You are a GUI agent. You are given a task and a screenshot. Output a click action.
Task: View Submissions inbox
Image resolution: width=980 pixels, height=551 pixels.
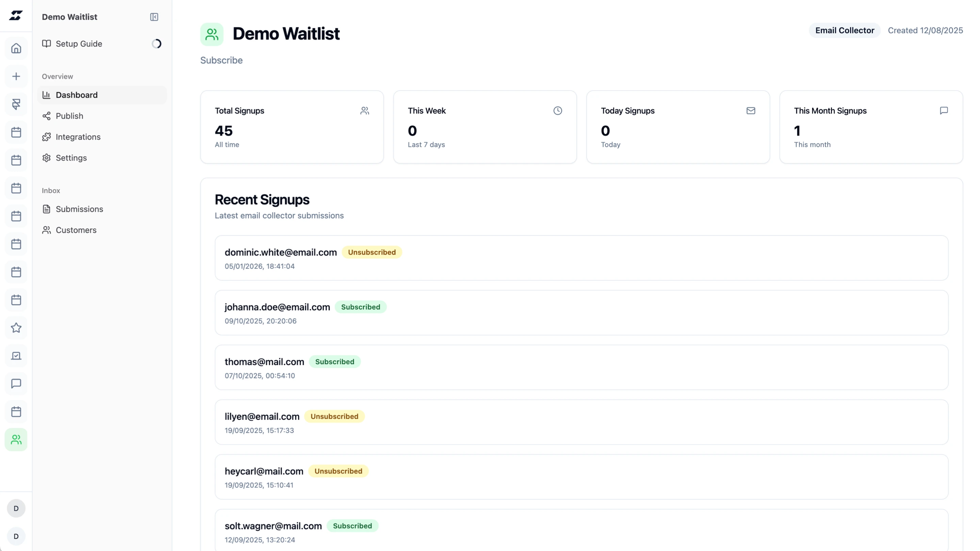click(x=79, y=209)
